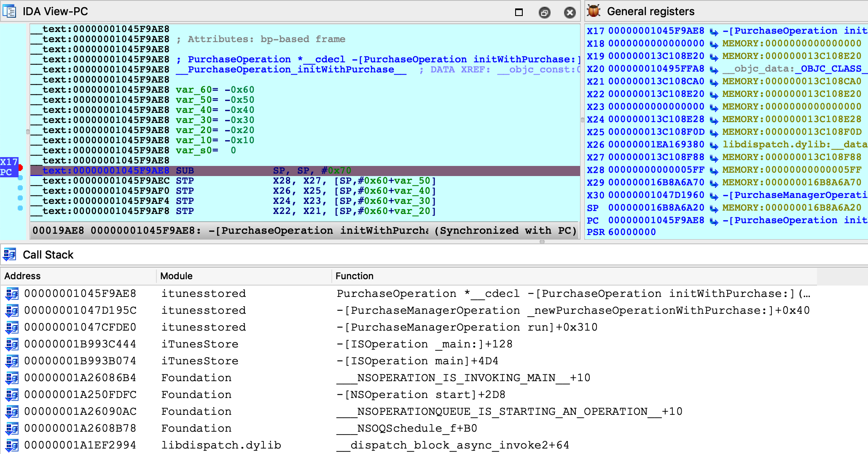
Task: Click the X20 register value 000000010495FFA8
Action: click(x=656, y=69)
